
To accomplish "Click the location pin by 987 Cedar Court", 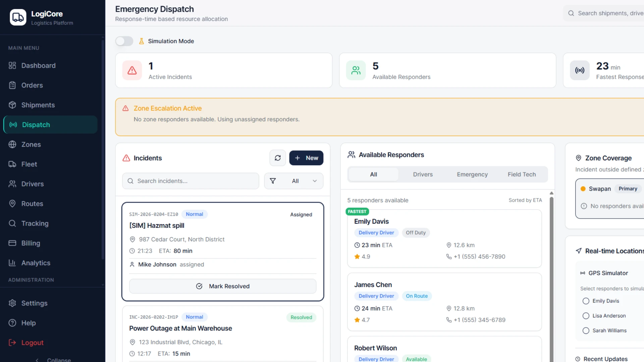I will pos(132,239).
